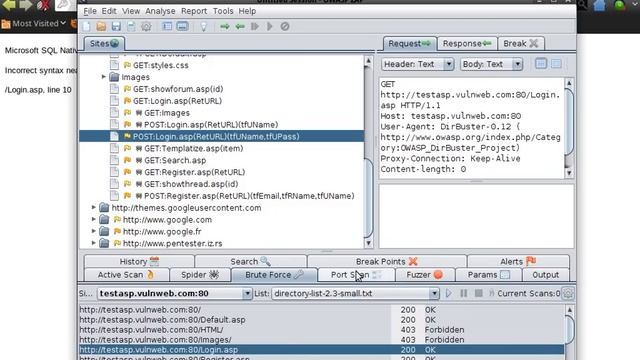Image resolution: width=640 pixels, height=360 pixels.
Task: Switch to the Response tab
Action: coord(467,43)
